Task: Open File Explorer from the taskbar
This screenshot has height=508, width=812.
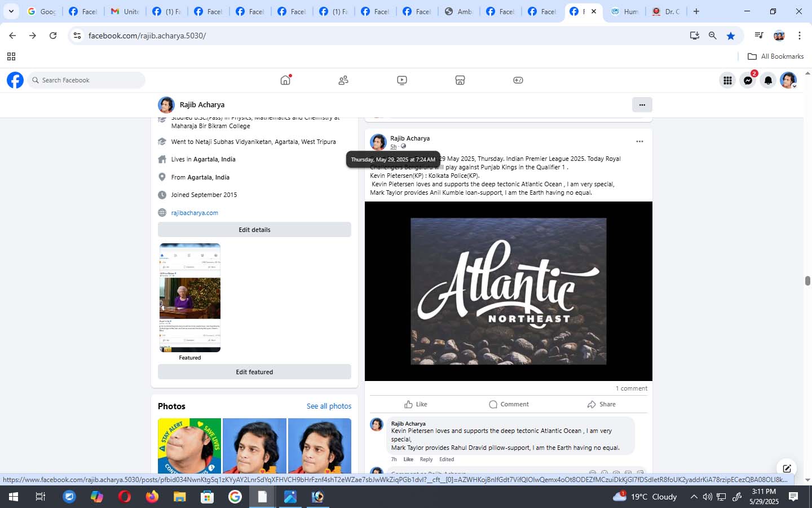Action: tap(180, 497)
